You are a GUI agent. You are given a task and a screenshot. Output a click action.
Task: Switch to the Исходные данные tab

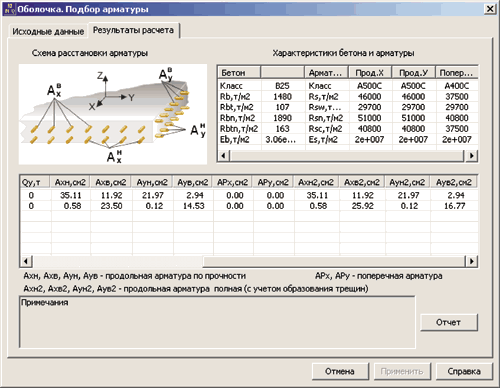48,31
